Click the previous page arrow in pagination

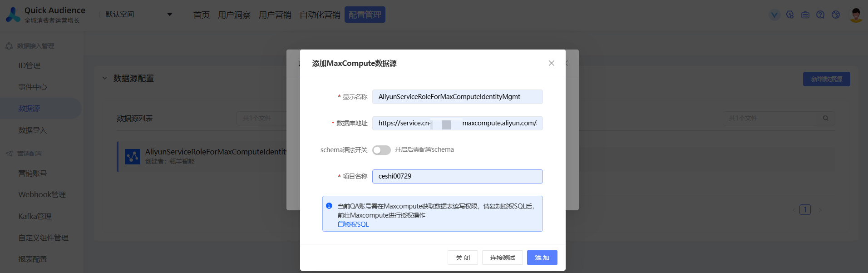point(794,210)
